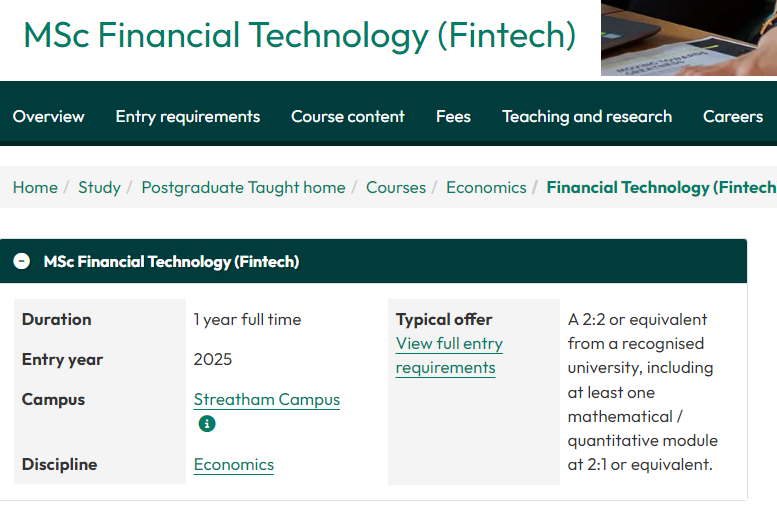777x505 pixels.
Task: Go to Postgraduate Taught home breadcrumb
Action: click(243, 187)
